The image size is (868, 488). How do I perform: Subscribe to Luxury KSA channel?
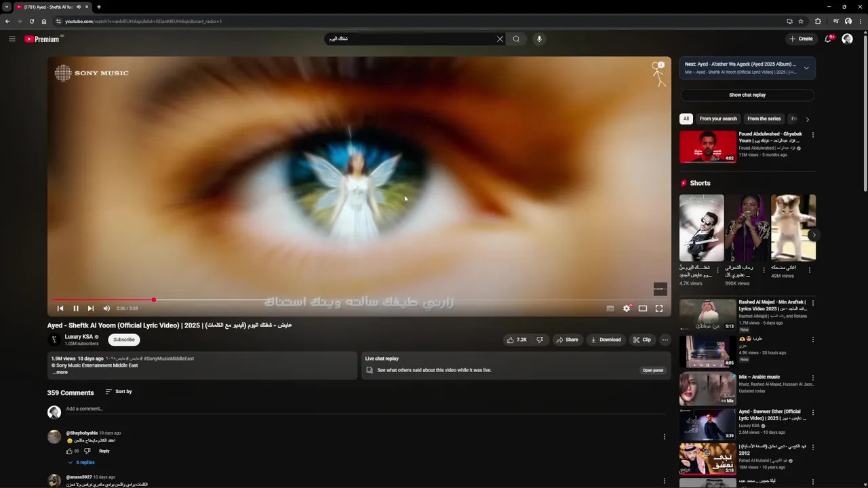124,340
